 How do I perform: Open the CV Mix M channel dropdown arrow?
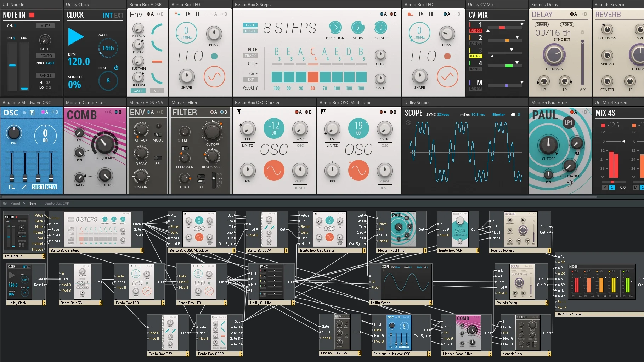tap(522, 82)
